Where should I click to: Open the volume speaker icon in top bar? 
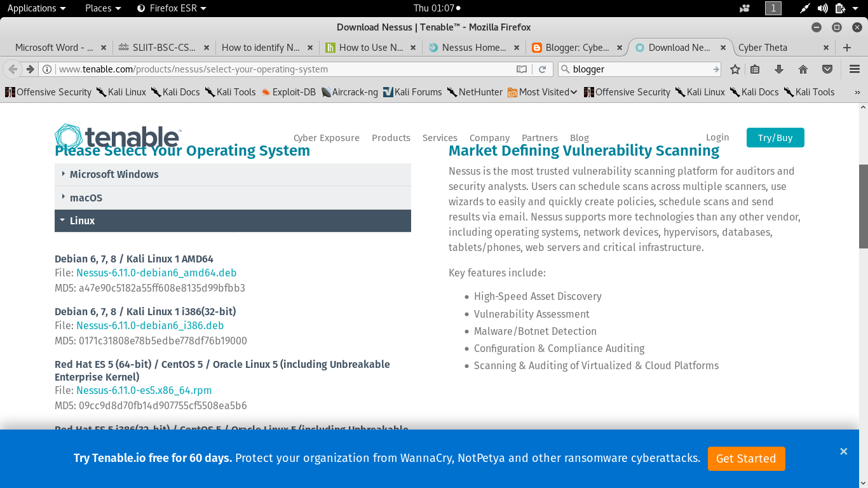(x=823, y=8)
